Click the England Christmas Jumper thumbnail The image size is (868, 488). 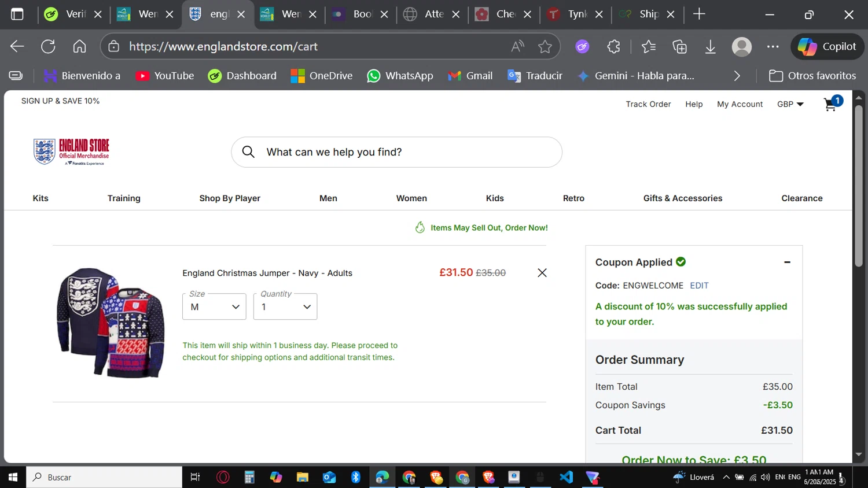click(111, 323)
